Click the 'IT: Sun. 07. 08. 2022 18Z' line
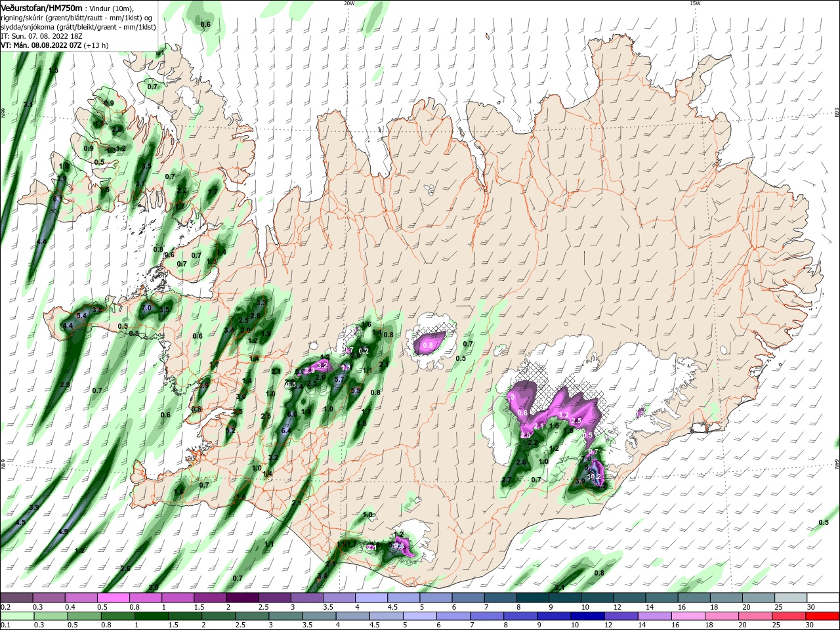 point(41,36)
